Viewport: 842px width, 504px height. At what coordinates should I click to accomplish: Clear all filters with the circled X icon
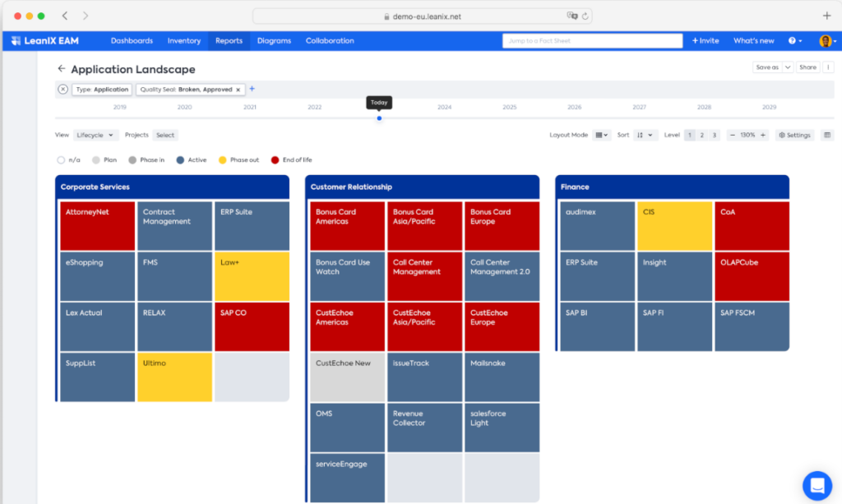[x=62, y=90]
